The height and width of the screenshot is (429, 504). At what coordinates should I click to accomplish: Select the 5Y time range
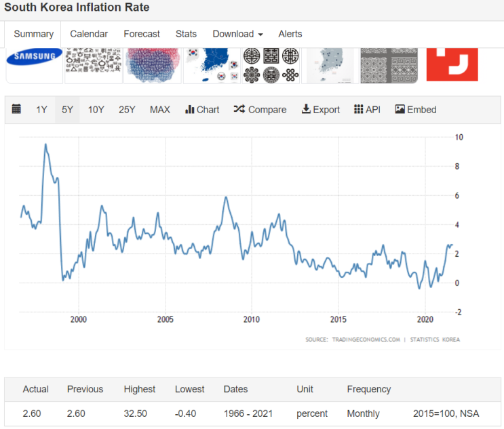(x=68, y=110)
